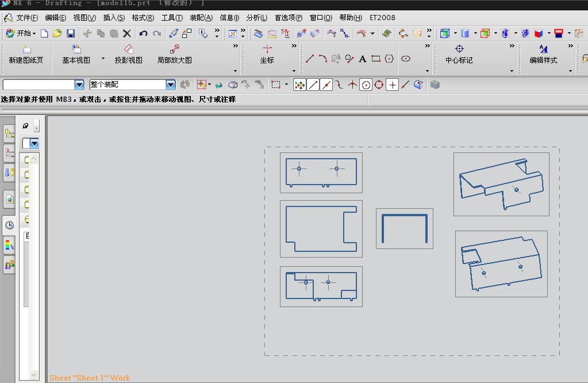588x383 pixels.
Task: Open the Assembly Navigator sidebar tab
Action: (x=9, y=135)
